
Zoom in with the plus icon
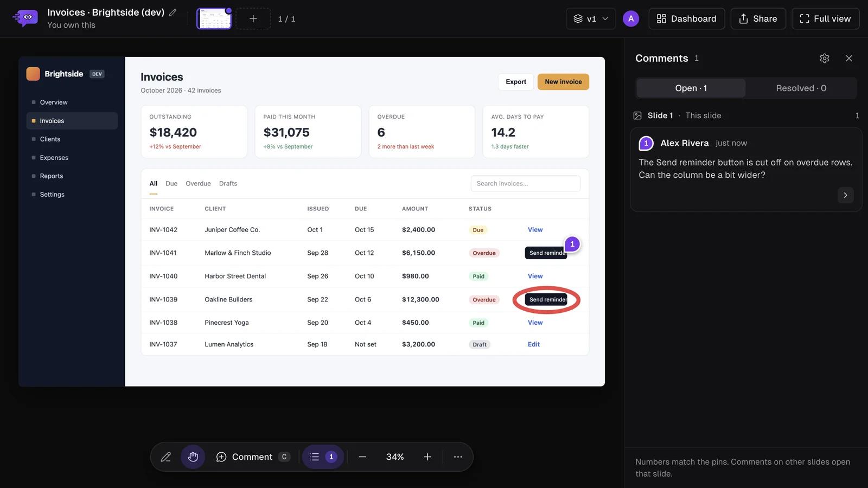point(427,457)
